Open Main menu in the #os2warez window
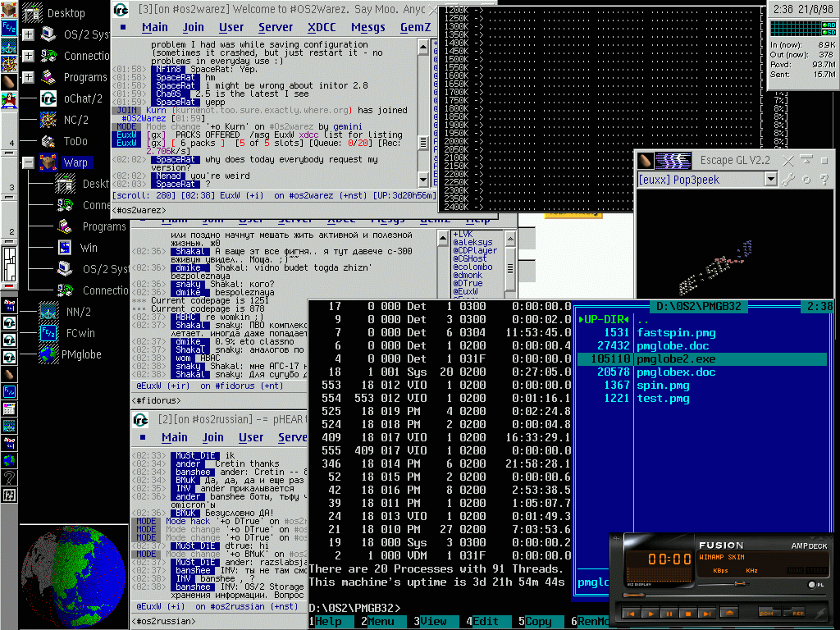The width and height of the screenshot is (840, 630). coord(155,27)
